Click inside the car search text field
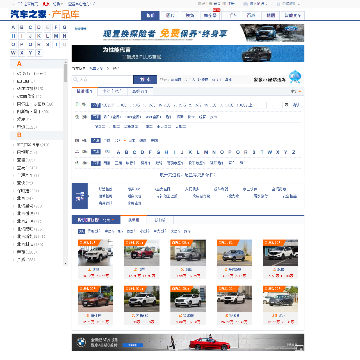The image size is (360, 360). (x=103, y=80)
